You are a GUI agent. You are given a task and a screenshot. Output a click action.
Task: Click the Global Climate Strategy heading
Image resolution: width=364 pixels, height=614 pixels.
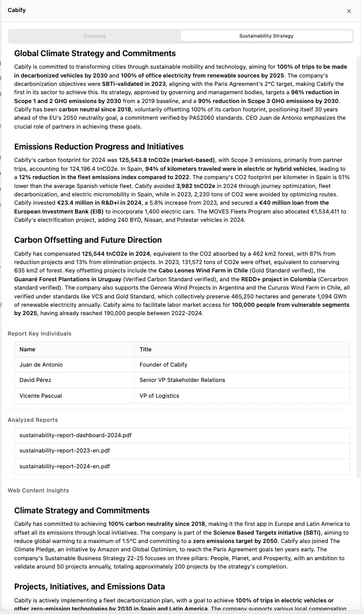point(96,53)
